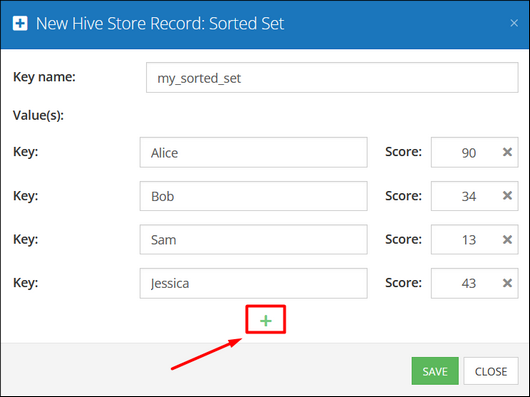Dismiss dialog using header X icon
Screen dimensions: 530x397
tap(514, 23)
